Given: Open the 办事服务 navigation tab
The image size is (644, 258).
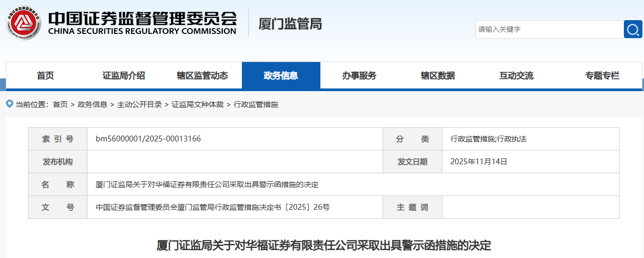Looking at the screenshot, I should 359,76.
